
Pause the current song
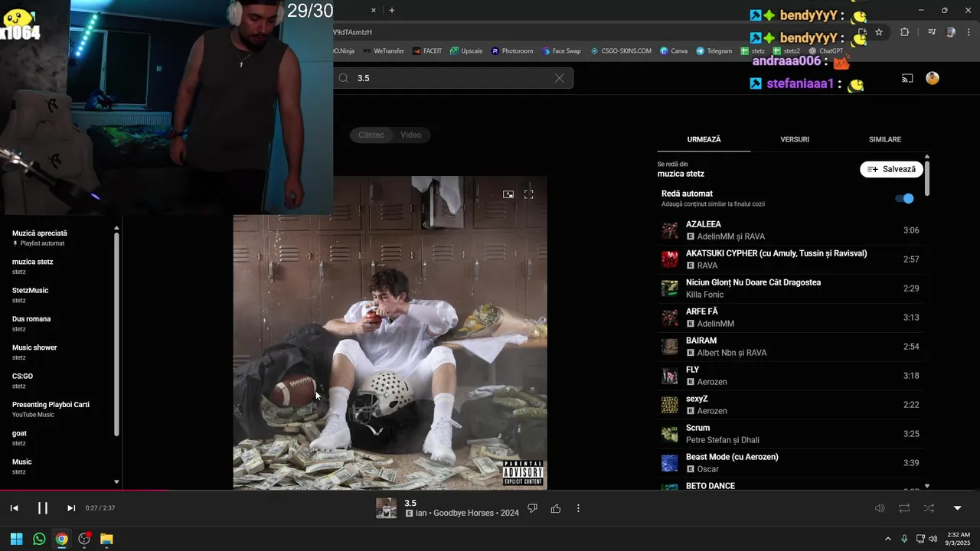[x=43, y=508]
